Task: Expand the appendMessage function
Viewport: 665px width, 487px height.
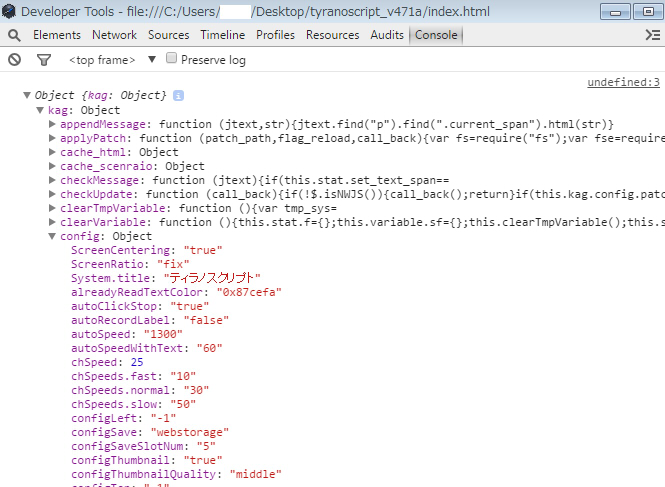Action: coord(52,124)
